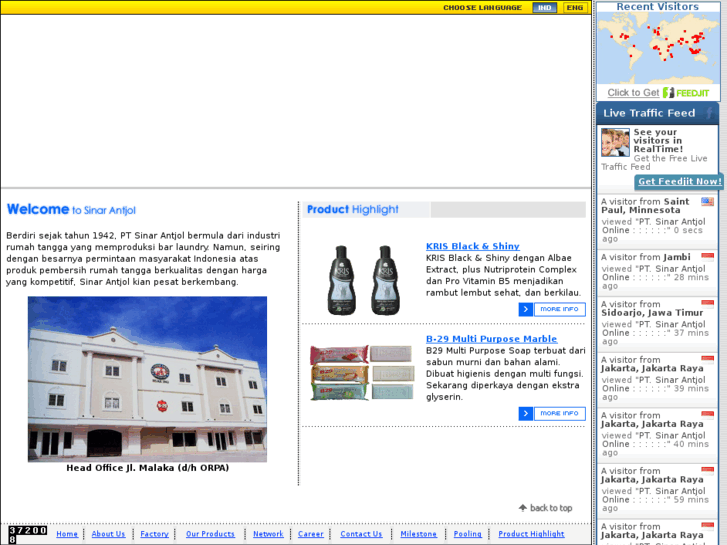Open the Network footer link
The height and width of the screenshot is (545, 727).
tap(268, 534)
